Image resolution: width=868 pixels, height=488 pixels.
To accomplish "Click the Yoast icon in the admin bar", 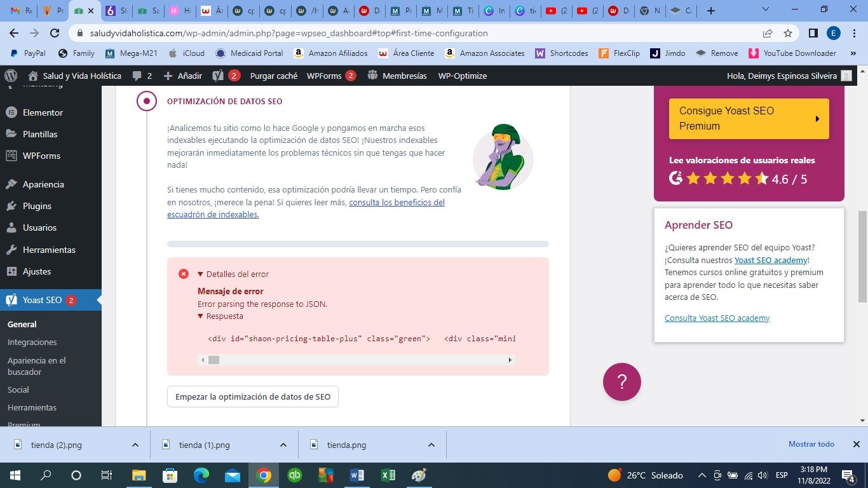I will pos(218,76).
